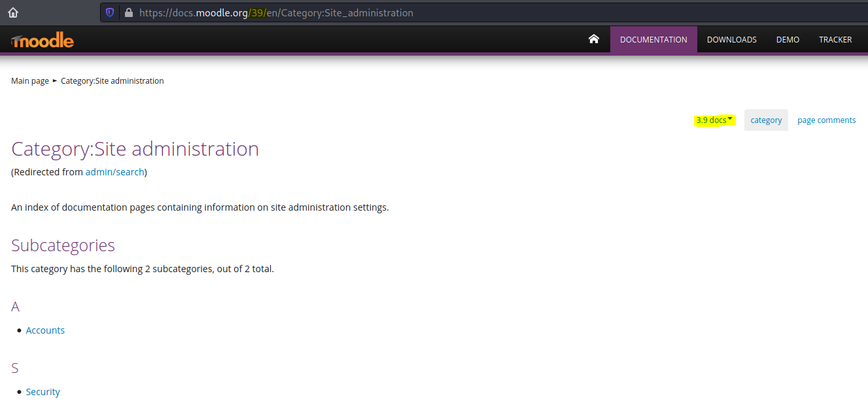
Task: Open the Security subcategory link
Action: [43, 392]
